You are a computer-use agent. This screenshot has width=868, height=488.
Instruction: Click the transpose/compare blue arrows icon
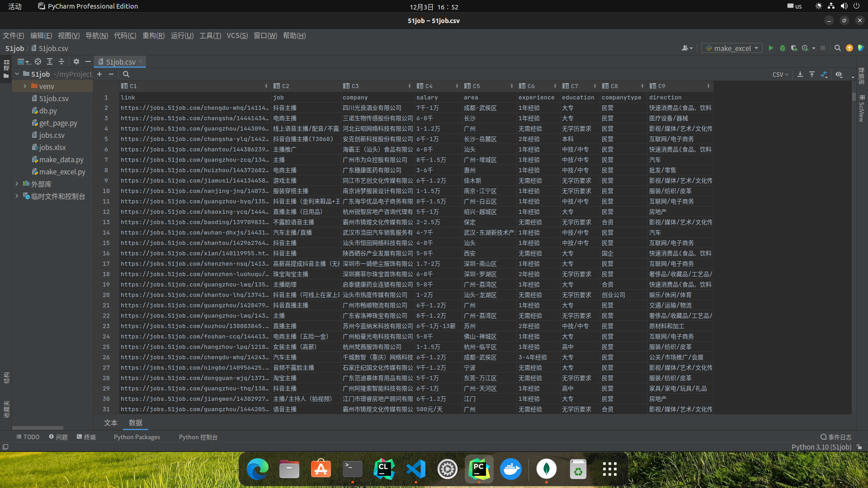click(824, 75)
